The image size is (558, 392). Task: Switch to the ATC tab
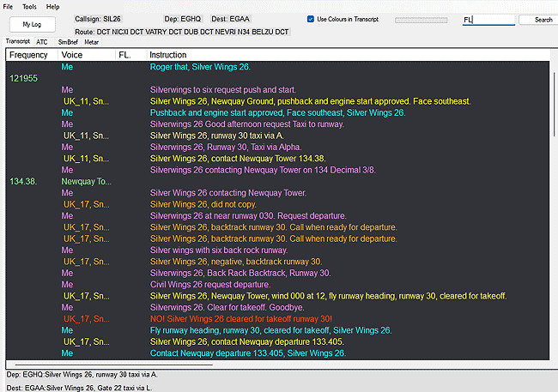42,41
